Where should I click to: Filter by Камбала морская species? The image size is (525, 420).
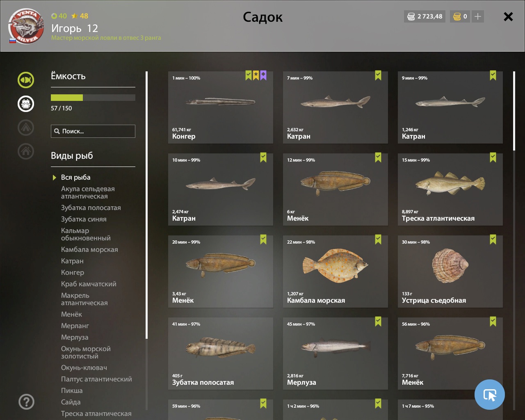coord(89,249)
